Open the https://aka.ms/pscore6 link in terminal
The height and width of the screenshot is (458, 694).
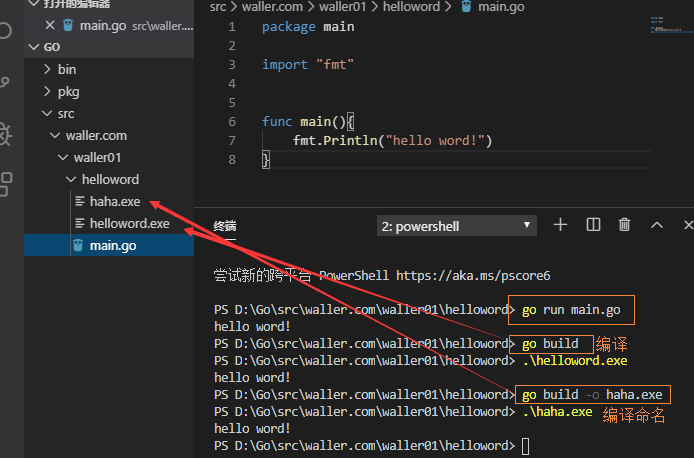pyautogui.click(x=473, y=276)
